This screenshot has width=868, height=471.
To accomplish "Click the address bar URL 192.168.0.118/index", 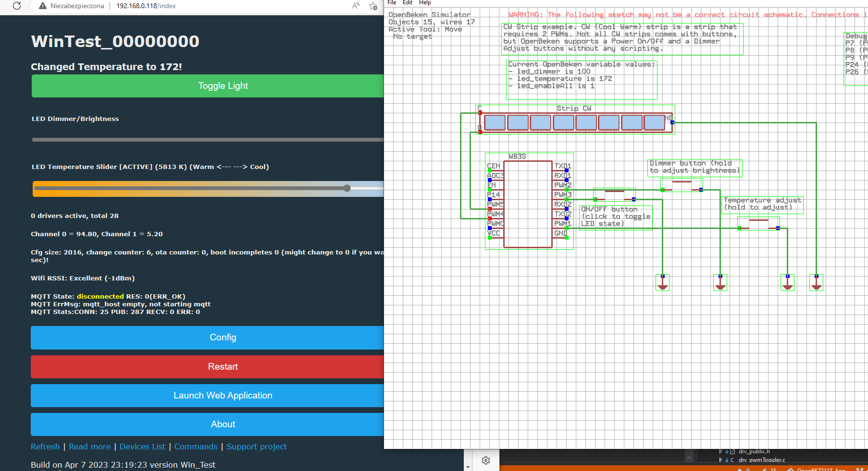I will click(146, 6).
